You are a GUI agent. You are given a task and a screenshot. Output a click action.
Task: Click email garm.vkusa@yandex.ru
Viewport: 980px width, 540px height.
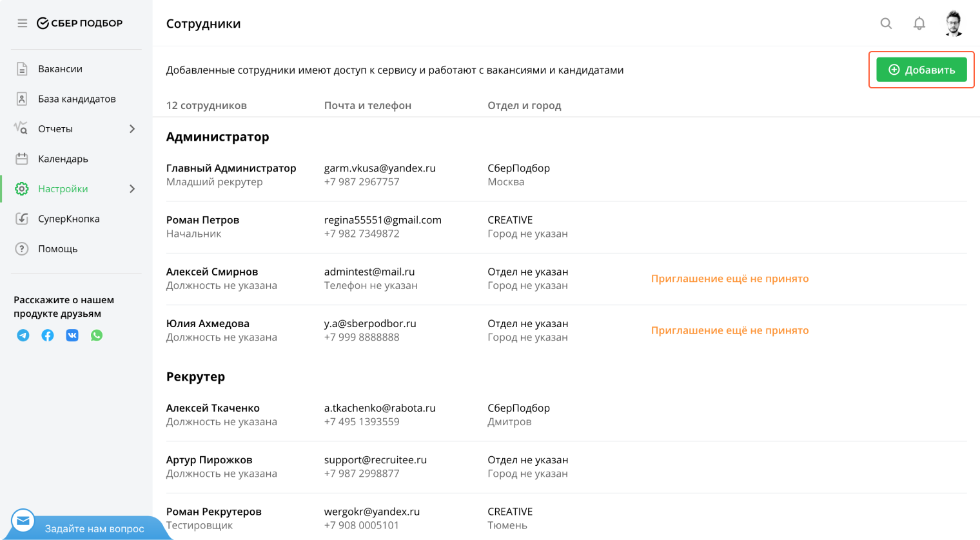pos(380,168)
